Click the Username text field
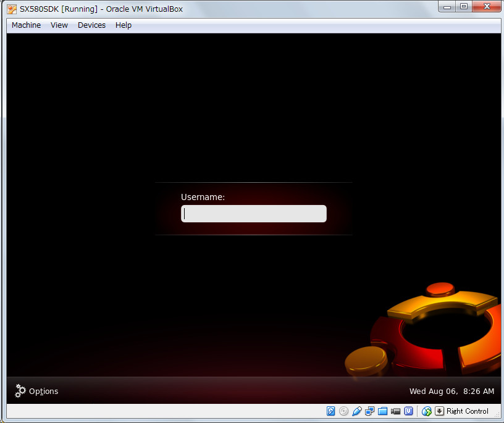The width and height of the screenshot is (504, 423). (253, 214)
